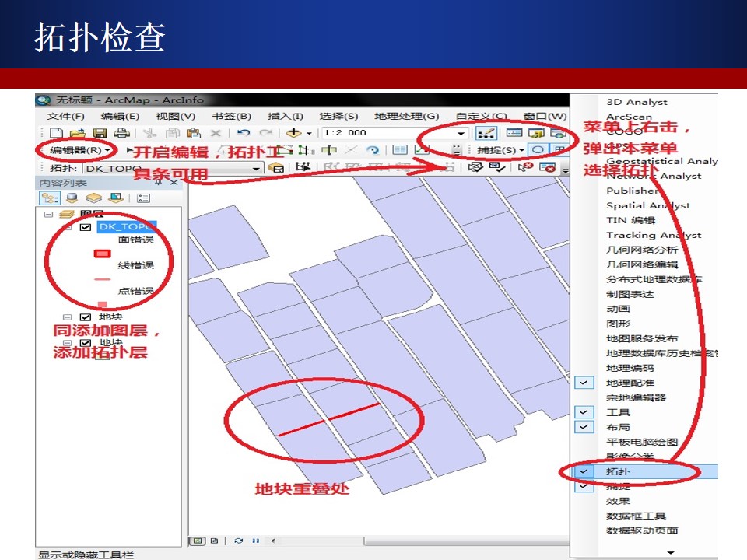Switch to Layout View at map bottom
This screenshot has width=747, height=560.
(215, 541)
